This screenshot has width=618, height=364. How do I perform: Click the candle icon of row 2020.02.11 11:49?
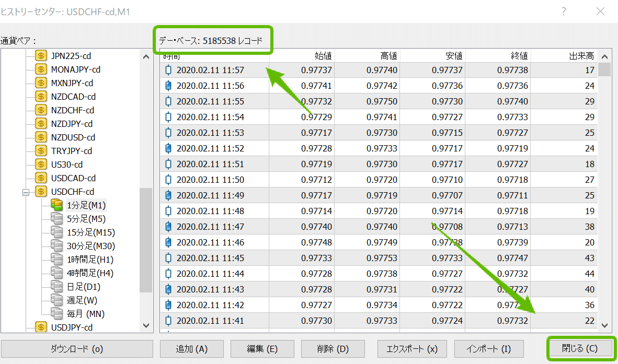pyautogui.click(x=168, y=195)
